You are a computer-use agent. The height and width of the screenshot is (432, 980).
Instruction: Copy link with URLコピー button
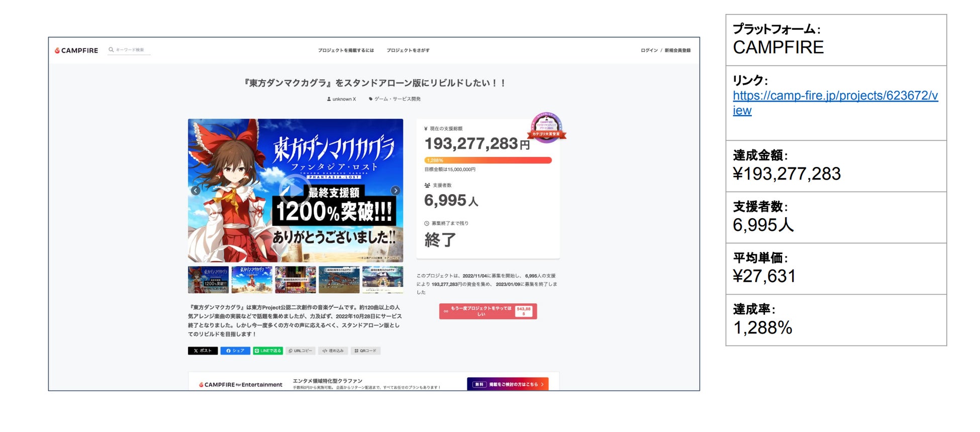click(x=301, y=351)
